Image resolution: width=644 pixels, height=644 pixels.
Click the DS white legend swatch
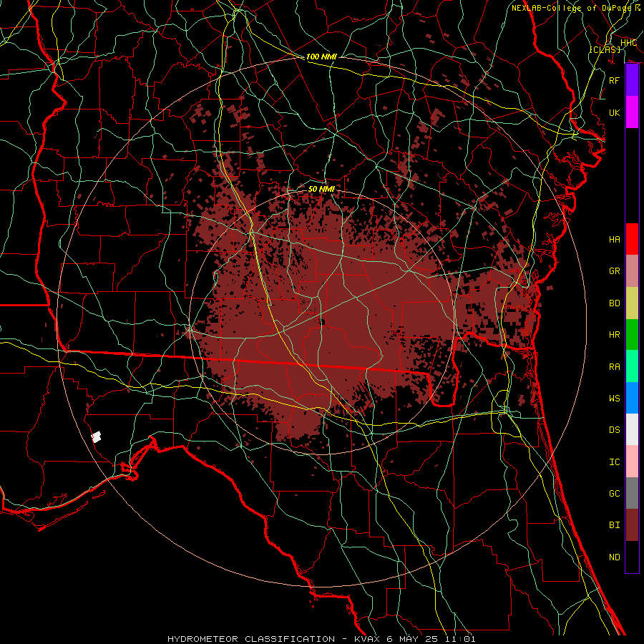(x=632, y=429)
